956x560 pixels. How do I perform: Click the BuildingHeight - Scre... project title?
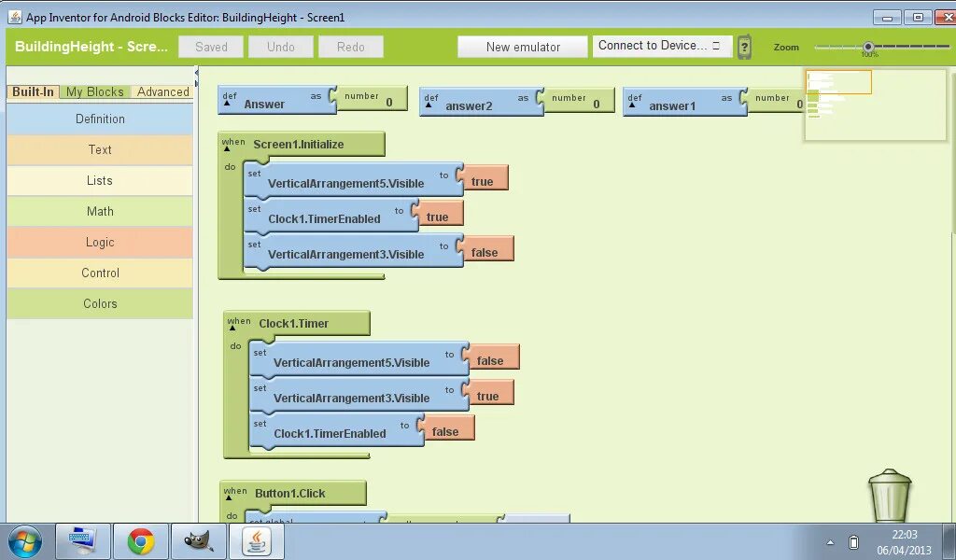pyautogui.click(x=91, y=47)
